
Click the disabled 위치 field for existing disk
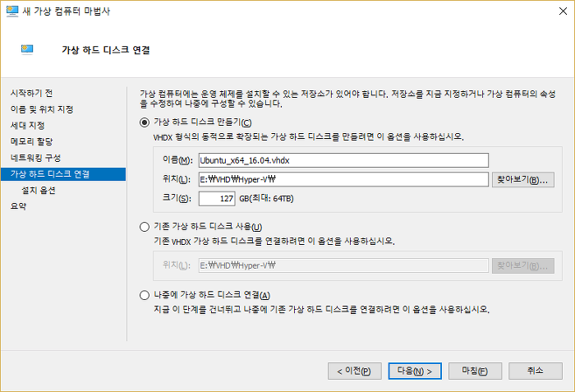tap(343, 265)
